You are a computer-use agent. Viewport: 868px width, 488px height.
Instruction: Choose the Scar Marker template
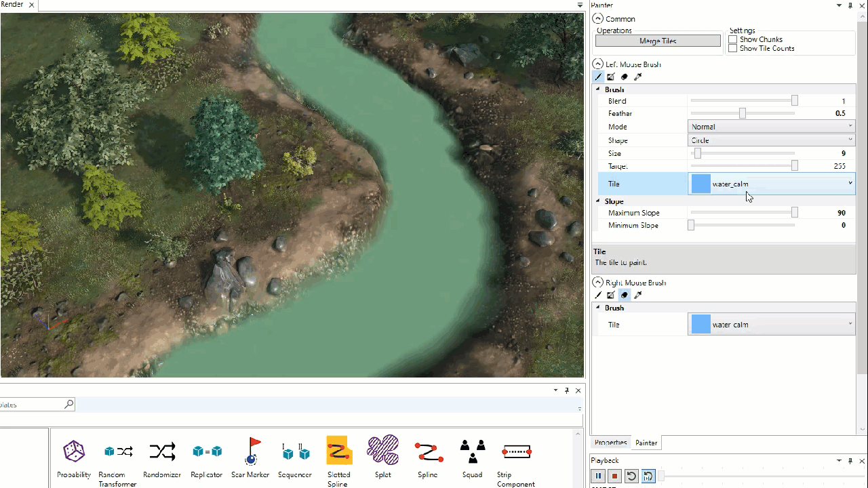pyautogui.click(x=250, y=458)
